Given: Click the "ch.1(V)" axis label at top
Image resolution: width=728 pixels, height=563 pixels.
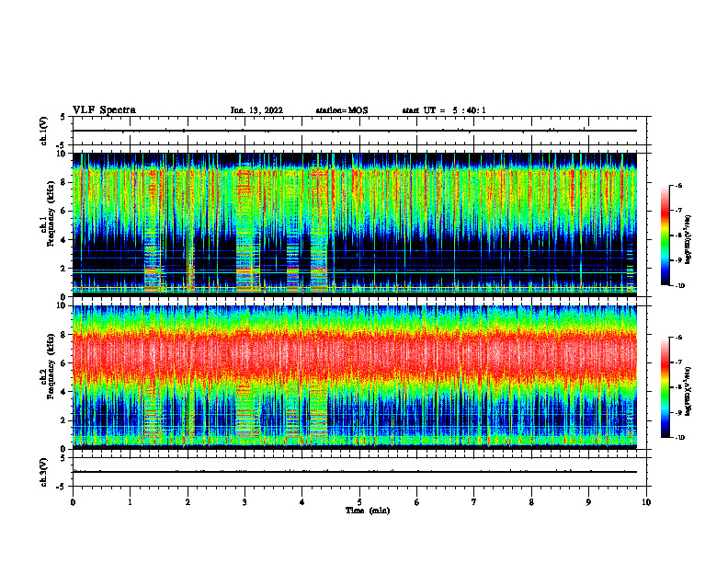Looking at the screenshot, I should [44, 131].
